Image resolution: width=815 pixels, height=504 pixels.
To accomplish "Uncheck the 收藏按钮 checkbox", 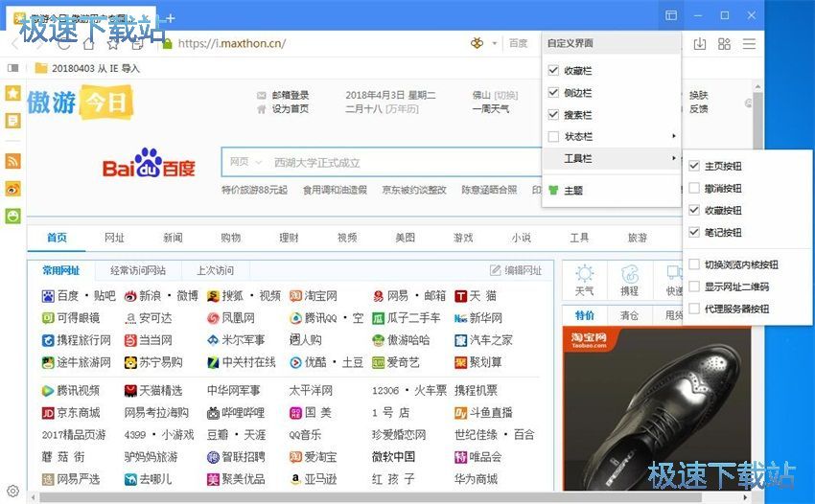I will [694, 210].
